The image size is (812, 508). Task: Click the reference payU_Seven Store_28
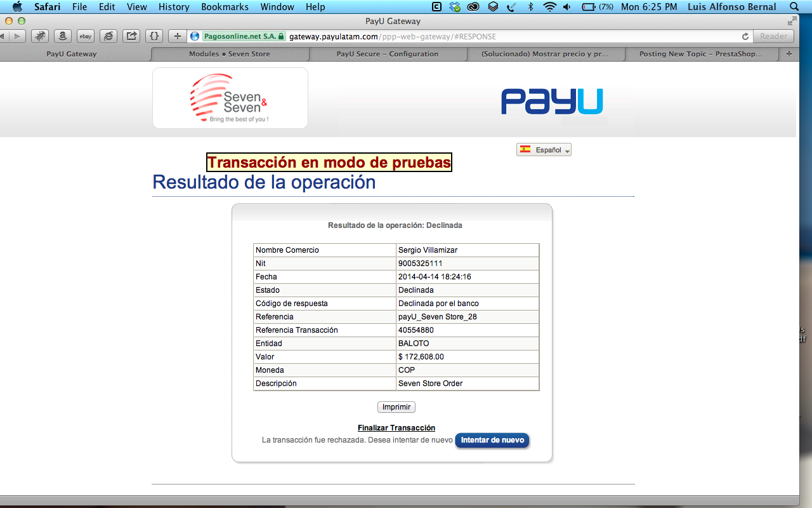click(438, 317)
